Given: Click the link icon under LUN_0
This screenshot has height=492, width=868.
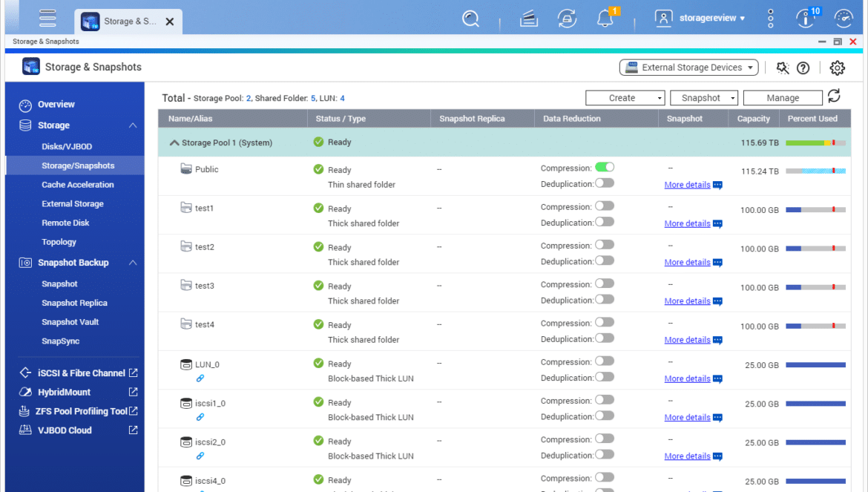Looking at the screenshot, I should (200, 378).
